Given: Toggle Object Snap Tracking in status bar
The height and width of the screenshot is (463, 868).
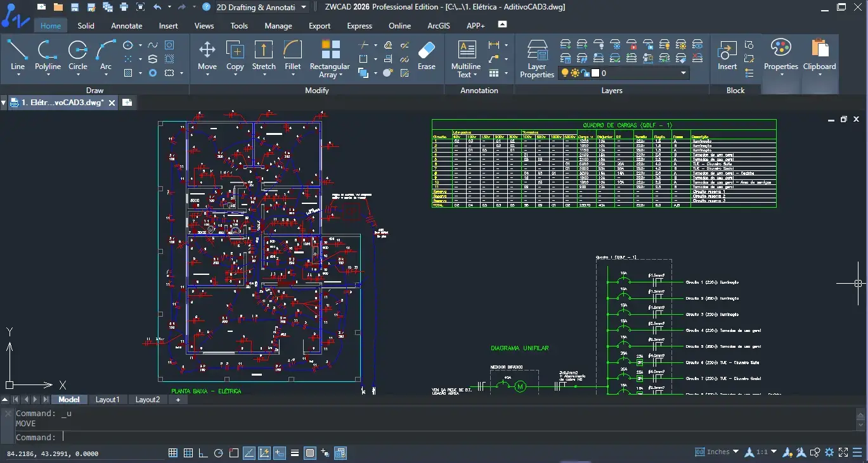Looking at the screenshot, I should tap(249, 453).
